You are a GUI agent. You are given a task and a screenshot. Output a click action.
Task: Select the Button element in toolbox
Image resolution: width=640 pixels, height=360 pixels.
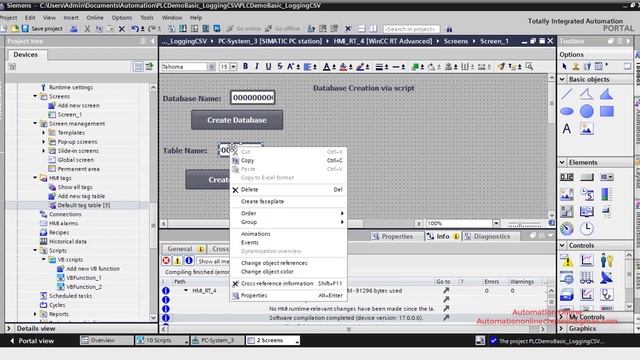587,177
